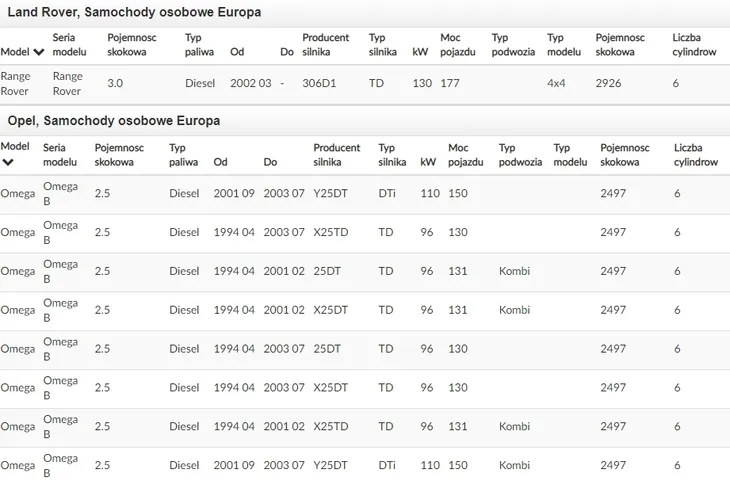Click the sort chevron under Opel Model header
Image resolution: width=730 pixels, height=480 pixels.
(8, 162)
